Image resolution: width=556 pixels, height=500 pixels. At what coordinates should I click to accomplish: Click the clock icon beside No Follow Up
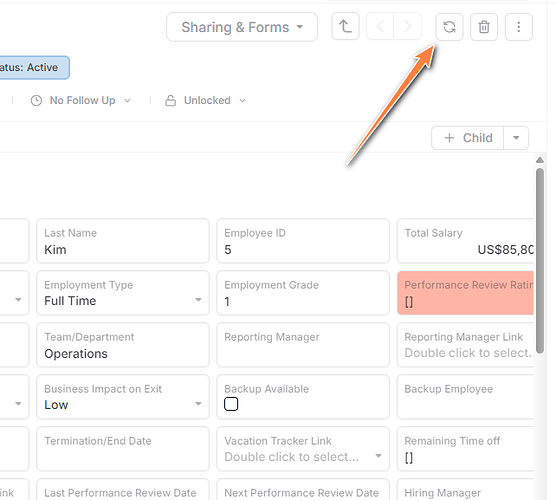click(36, 101)
